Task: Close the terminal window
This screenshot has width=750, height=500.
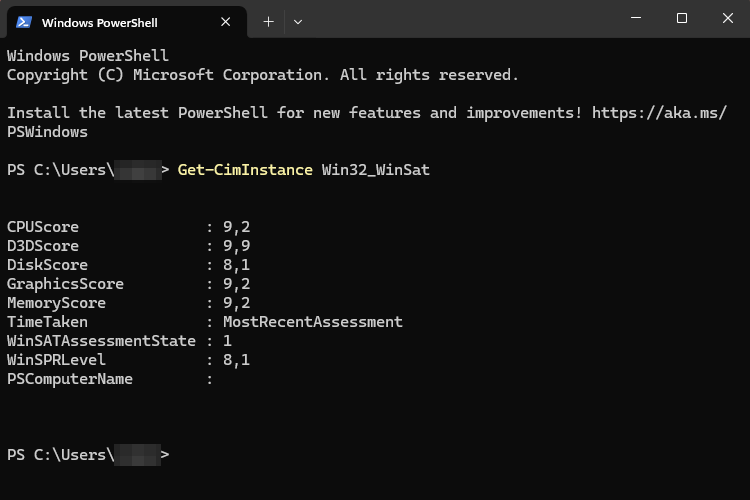Action: [728, 18]
